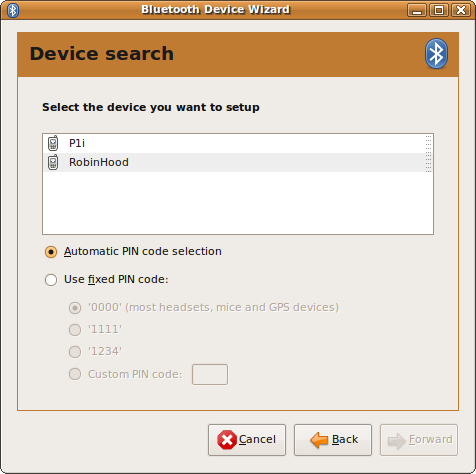Screen dimensions: 476x474
Task: Click the empty area of device list
Action: (238, 203)
